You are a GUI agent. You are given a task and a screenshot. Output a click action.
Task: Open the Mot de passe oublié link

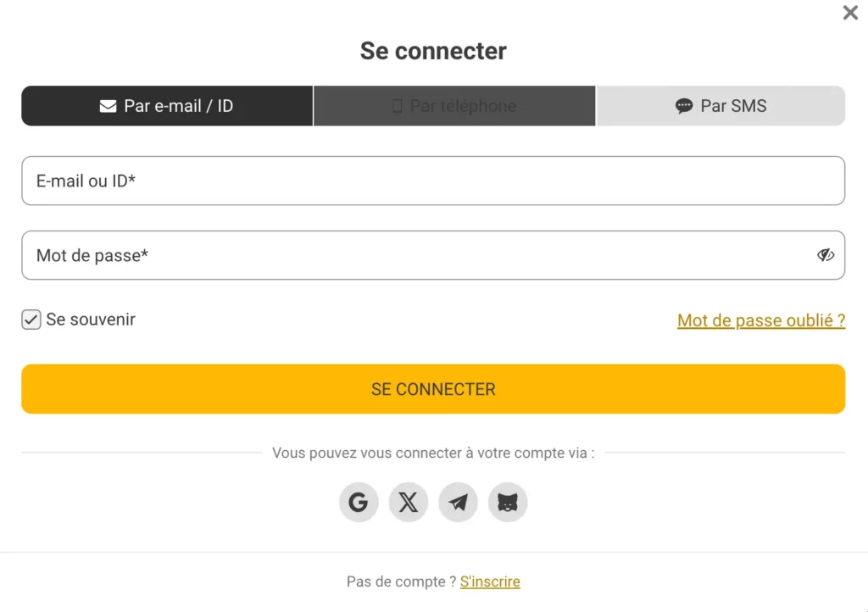coord(760,320)
